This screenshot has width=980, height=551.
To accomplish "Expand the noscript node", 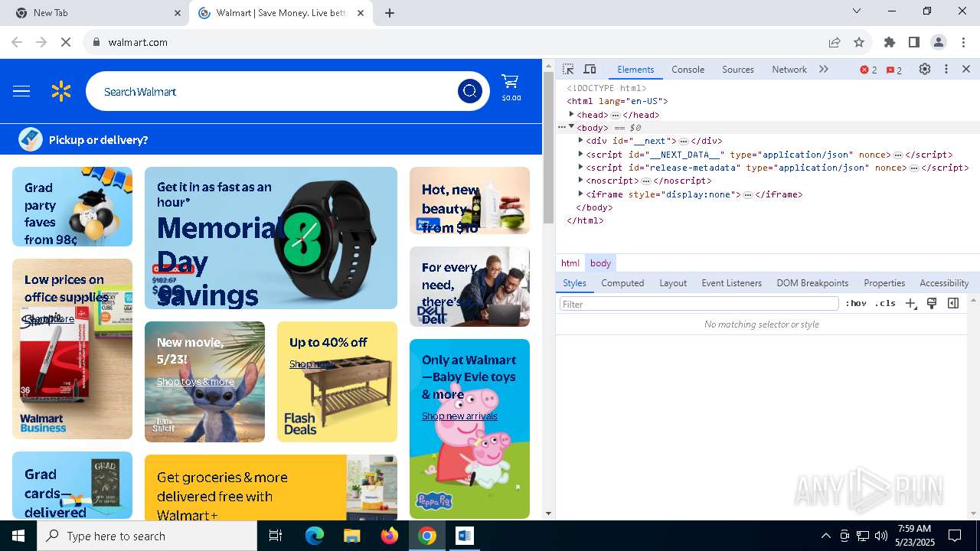I will pos(580,180).
